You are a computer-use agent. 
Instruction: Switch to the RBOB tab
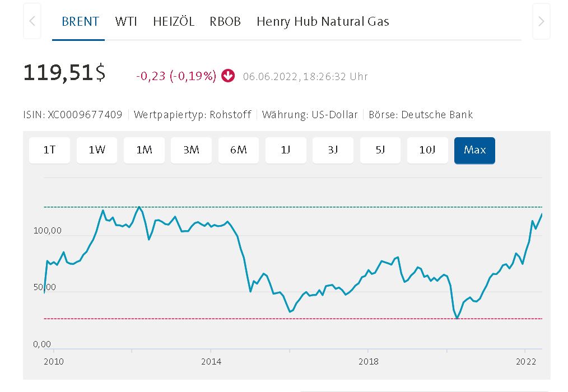click(225, 22)
